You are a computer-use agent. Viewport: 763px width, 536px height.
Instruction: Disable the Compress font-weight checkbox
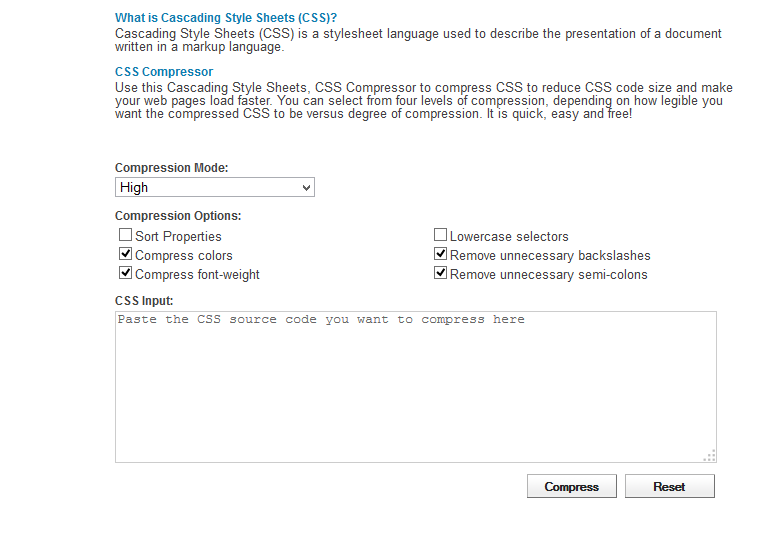pos(125,273)
